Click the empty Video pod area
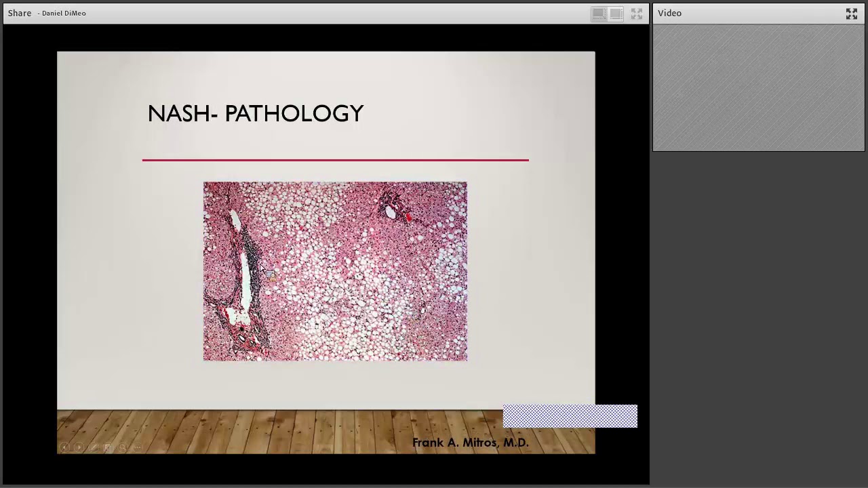The height and width of the screenshot is (488, 868). point(758,88)
